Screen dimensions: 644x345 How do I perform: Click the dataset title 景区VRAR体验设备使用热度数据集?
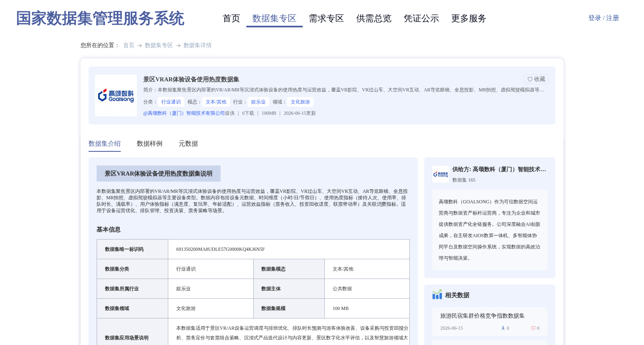click(191, 79)
